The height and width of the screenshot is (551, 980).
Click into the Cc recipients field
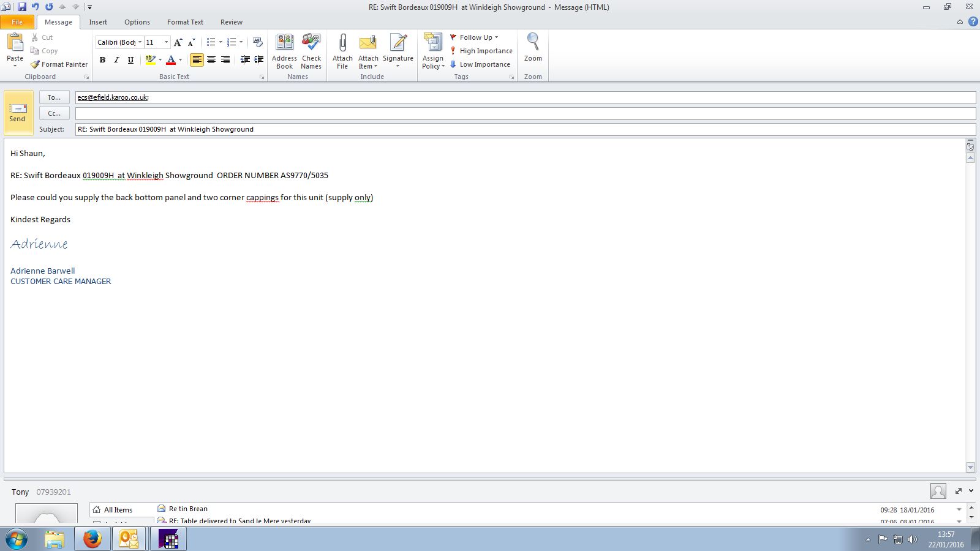coord(526,113)
